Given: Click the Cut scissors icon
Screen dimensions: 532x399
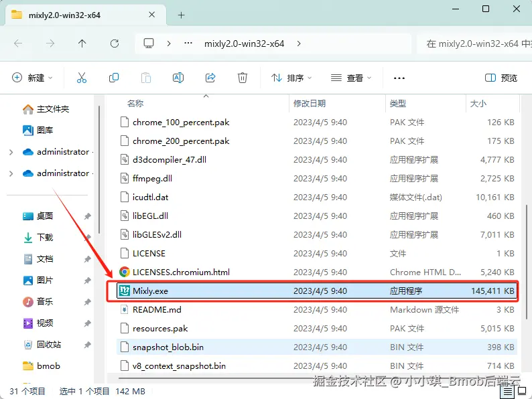Looking at the screenshot, I should [x=82, y=78].
